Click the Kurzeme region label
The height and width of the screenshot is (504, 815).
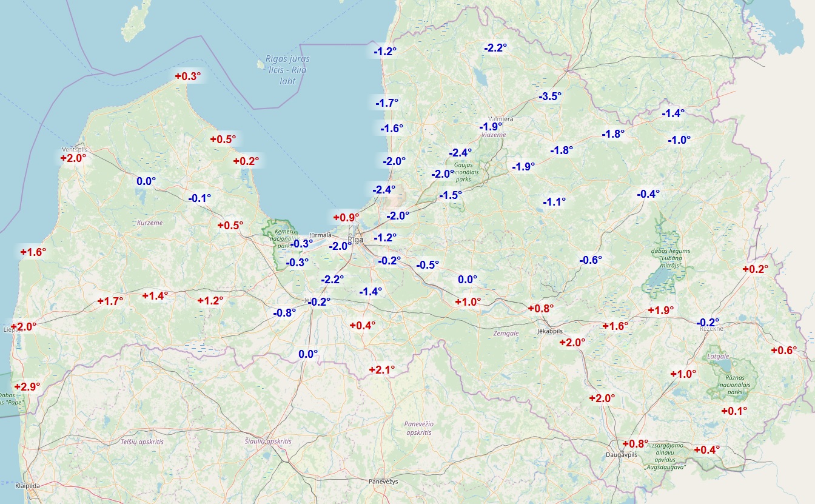tap(150, 223)
